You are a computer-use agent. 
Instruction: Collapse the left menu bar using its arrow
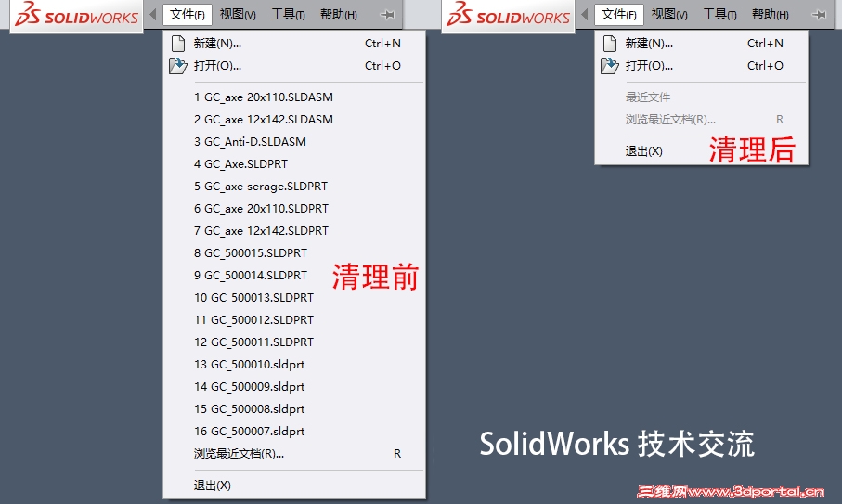pyautogui.click(x=153, y=15)
